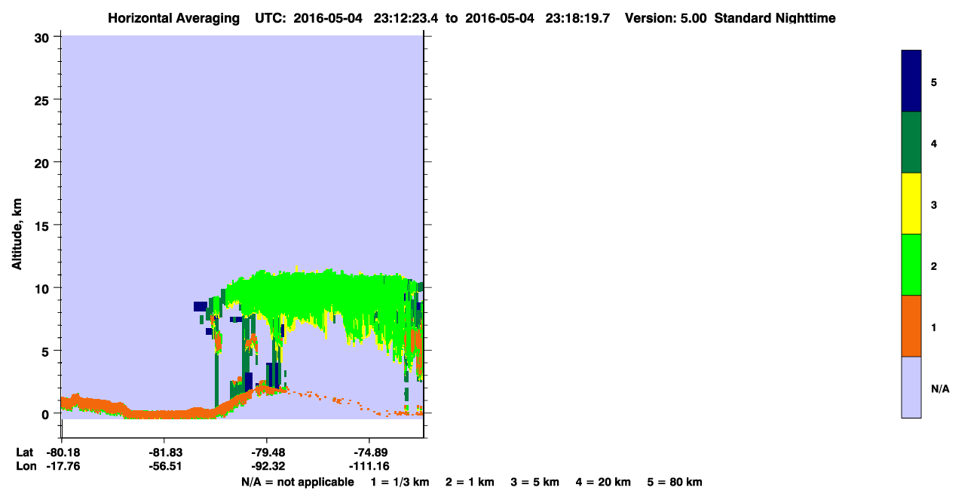980x503 pixels.
Task: Click the longitude value -17.76
Action: pyautogui.click(x=63, y=467)
